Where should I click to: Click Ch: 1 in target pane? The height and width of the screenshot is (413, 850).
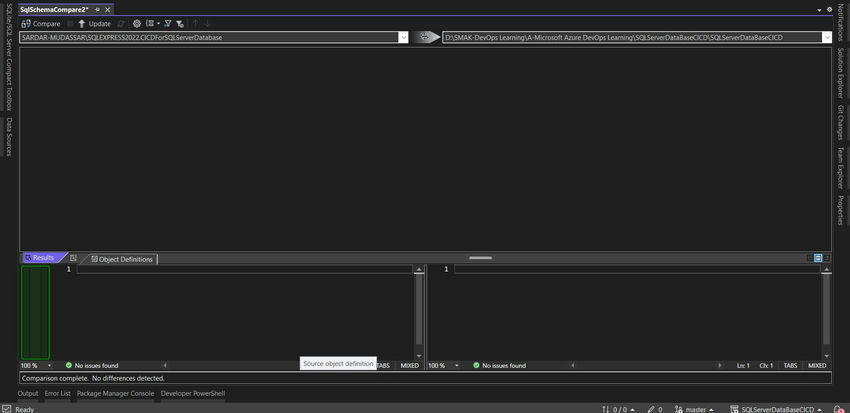pyautogui.click(x=767, y=365)
